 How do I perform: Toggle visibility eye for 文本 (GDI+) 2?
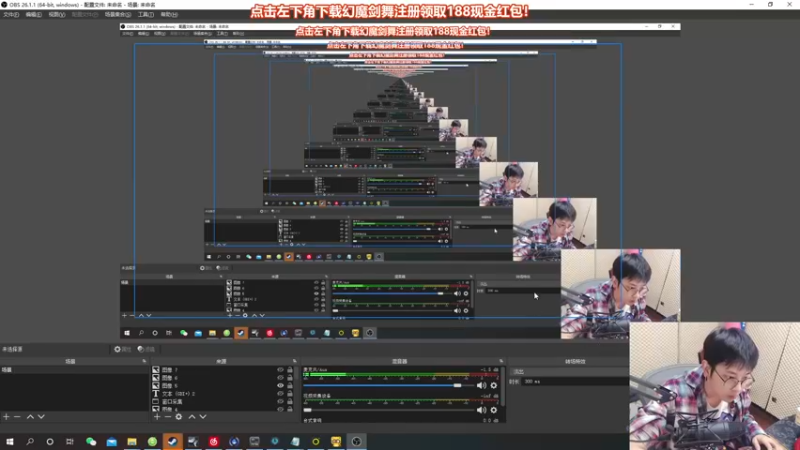pos(280,393)
